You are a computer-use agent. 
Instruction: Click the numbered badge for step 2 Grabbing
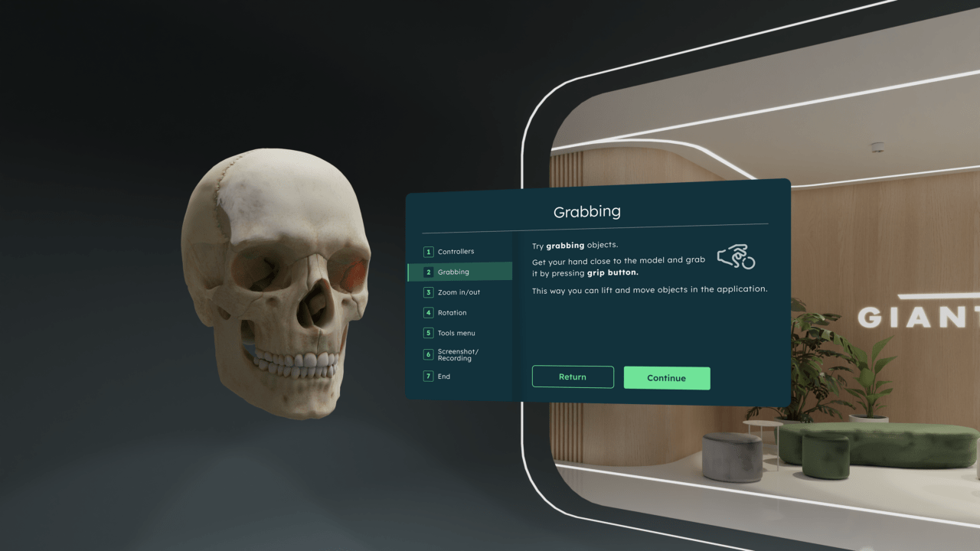[x=426, y=271]
